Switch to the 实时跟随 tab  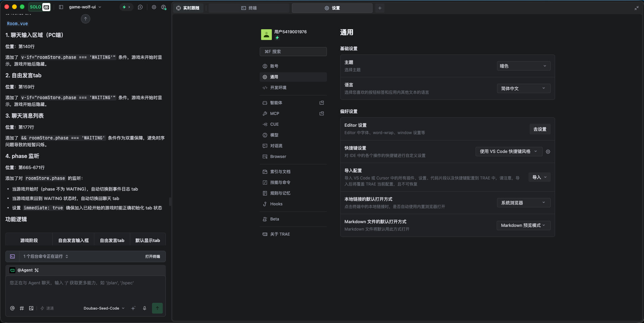(188, 8)
